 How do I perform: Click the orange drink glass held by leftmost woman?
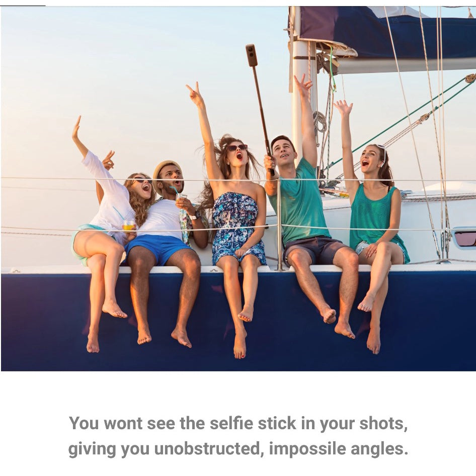tap(128, 225)
